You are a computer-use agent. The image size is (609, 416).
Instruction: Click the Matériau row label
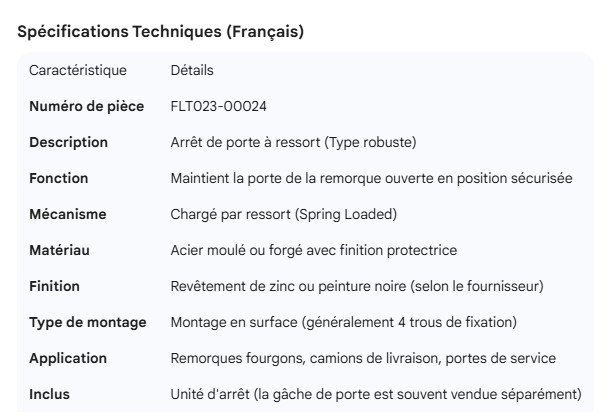tap(60, 250)
